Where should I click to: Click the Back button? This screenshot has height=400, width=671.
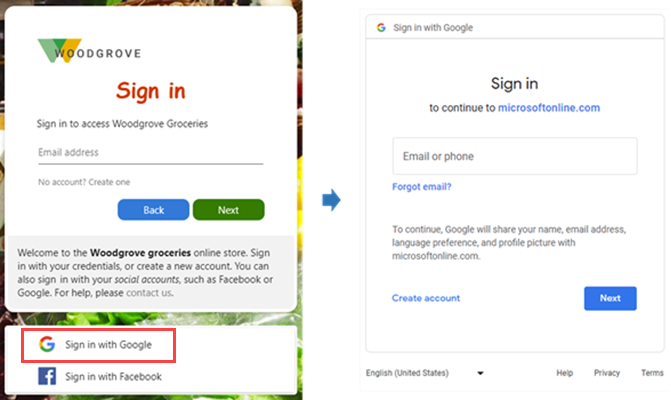pos(153,210)
